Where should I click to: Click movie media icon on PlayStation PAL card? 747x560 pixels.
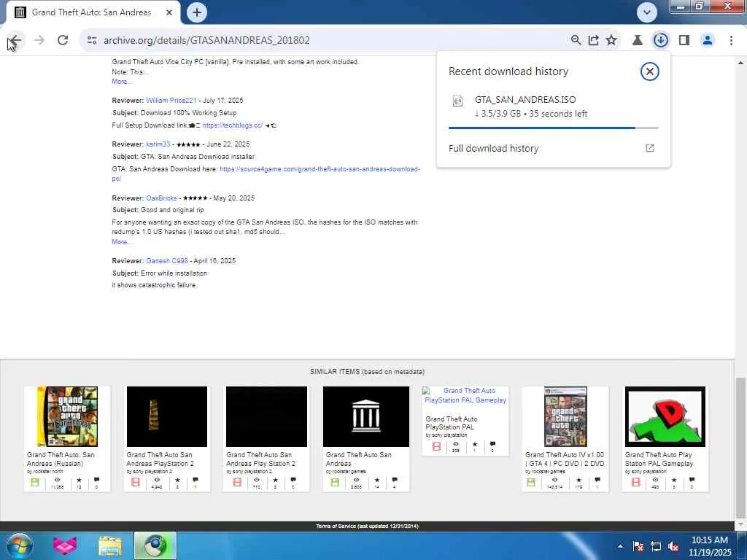point(436,447)
